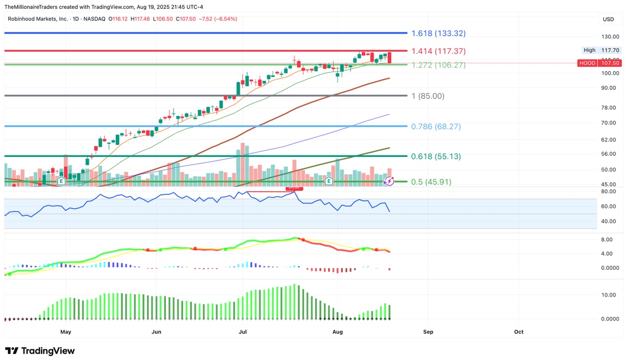Click the 62.00 price axis label
The height and width of the screenshot is (364, 628).
tap(610, 140)
